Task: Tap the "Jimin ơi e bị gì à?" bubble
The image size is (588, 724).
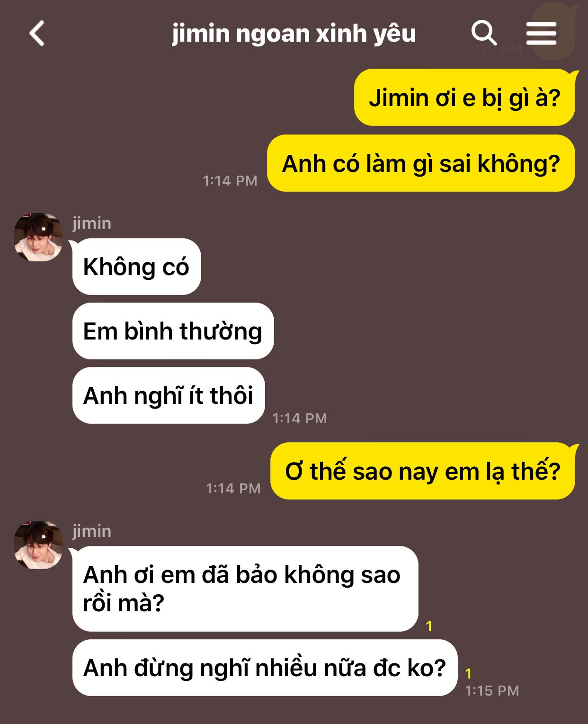Action: [x=464, y=98]
